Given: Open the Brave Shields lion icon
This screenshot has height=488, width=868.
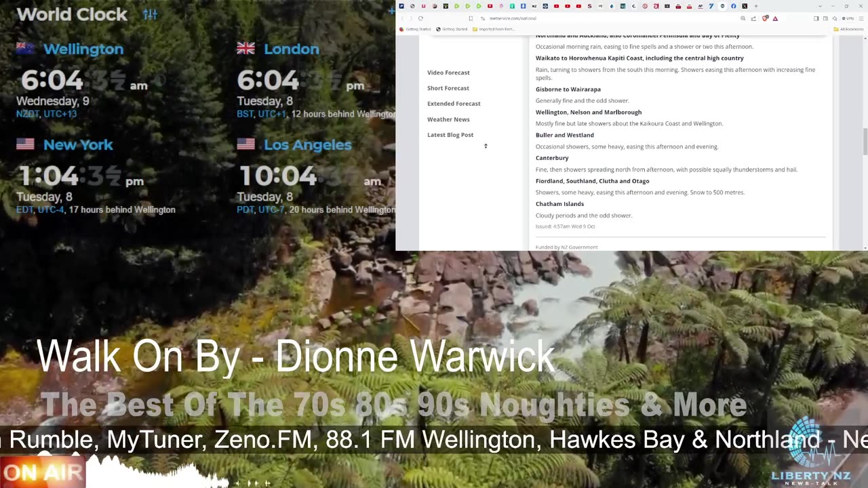Looking at the screenshot, I should click(765, 18).
